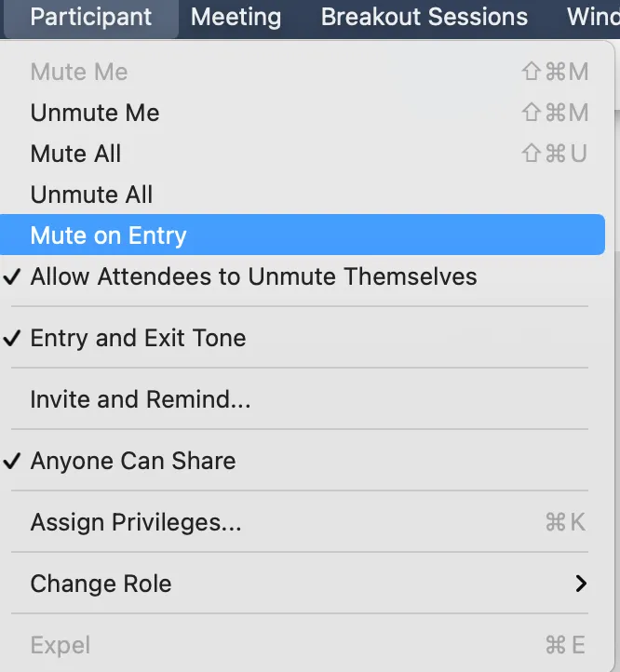Open the Meeting menu

236,17
